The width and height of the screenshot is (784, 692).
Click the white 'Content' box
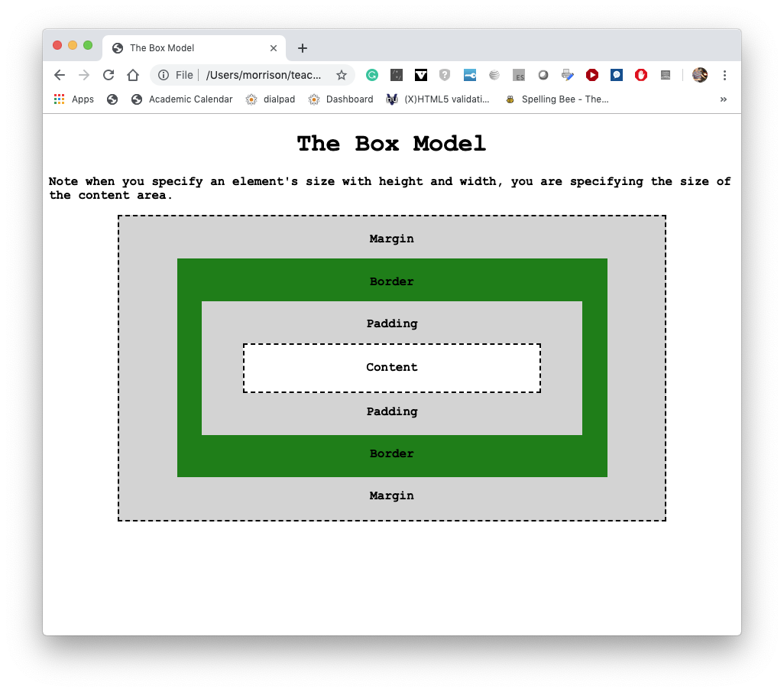click(x=392, y=368)
